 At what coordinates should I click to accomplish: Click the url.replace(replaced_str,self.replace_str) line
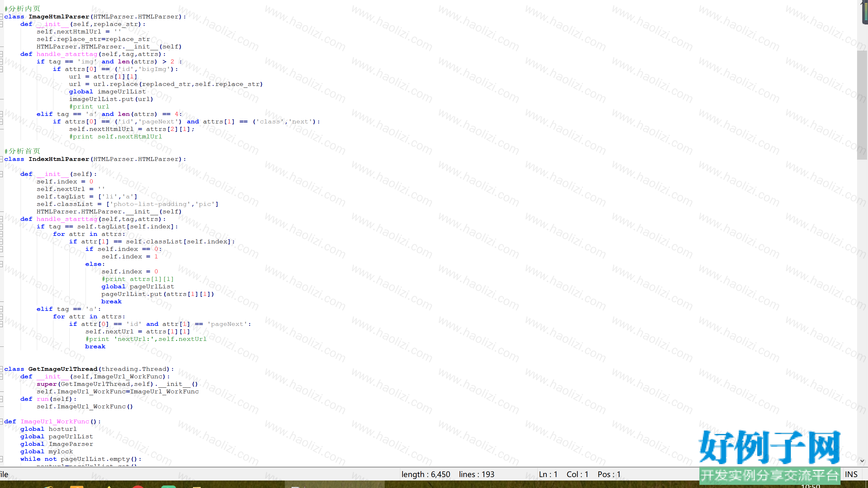(x=166, y=84)
